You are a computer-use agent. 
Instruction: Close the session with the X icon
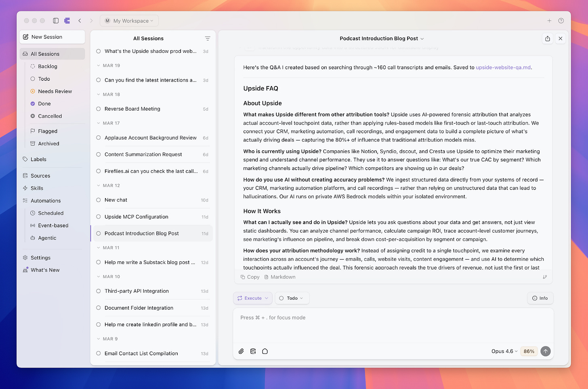(561, 38)
